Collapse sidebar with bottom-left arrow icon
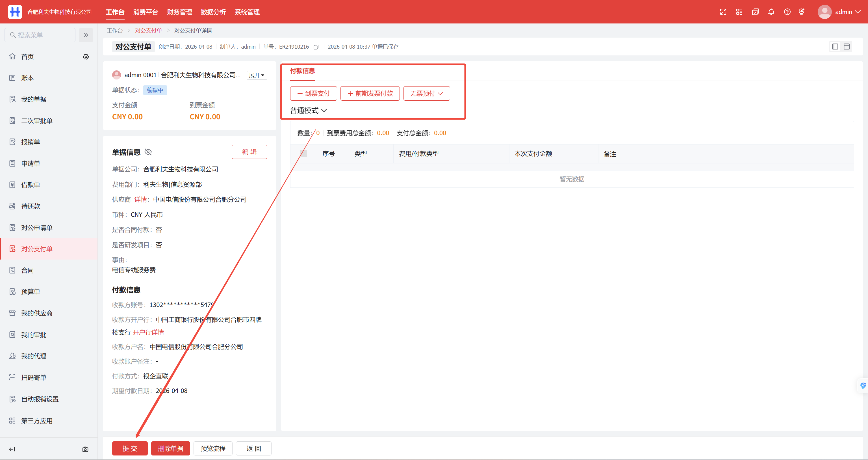 coord(12,449)
